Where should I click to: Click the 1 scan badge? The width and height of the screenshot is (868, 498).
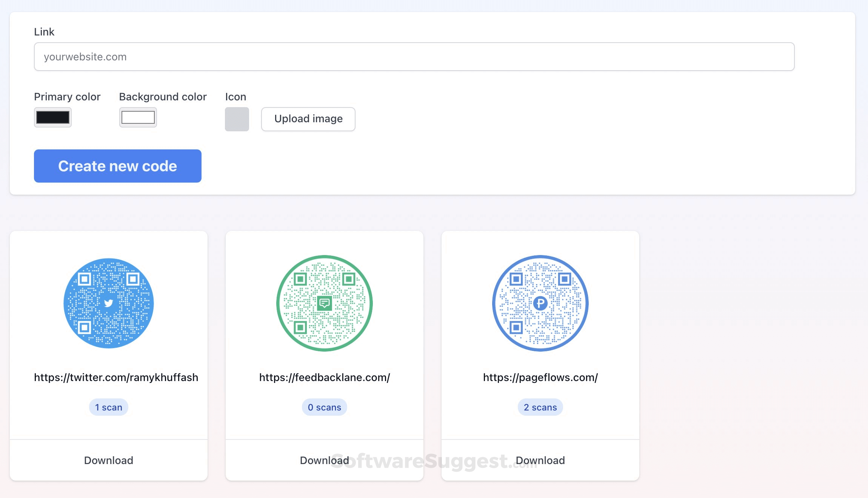(108, 407)
